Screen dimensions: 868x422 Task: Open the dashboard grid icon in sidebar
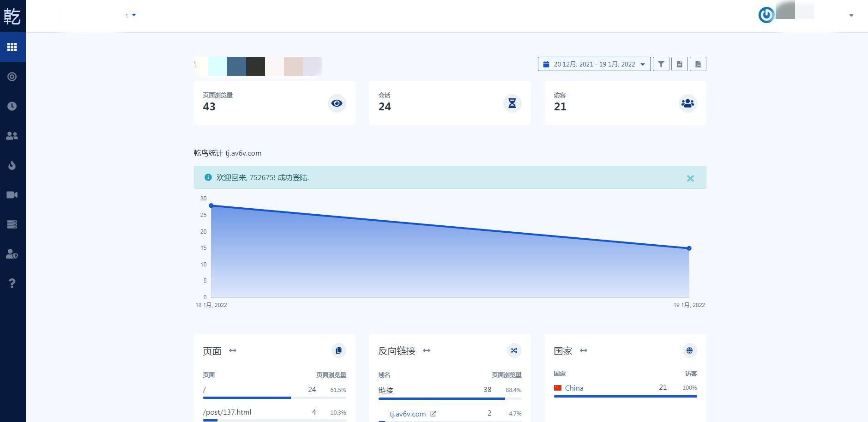click(x=12, y=47)
